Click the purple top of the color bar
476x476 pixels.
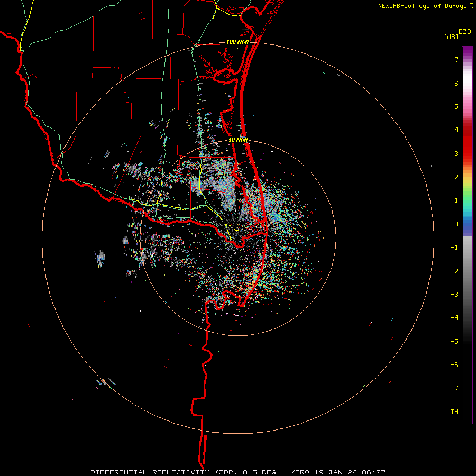pos(467,52)
